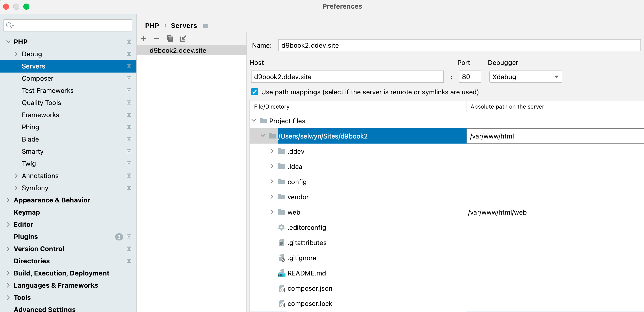Click the Plugins update count badge
This screenshot has width=644, height=312.
click(x=119, y=237)
